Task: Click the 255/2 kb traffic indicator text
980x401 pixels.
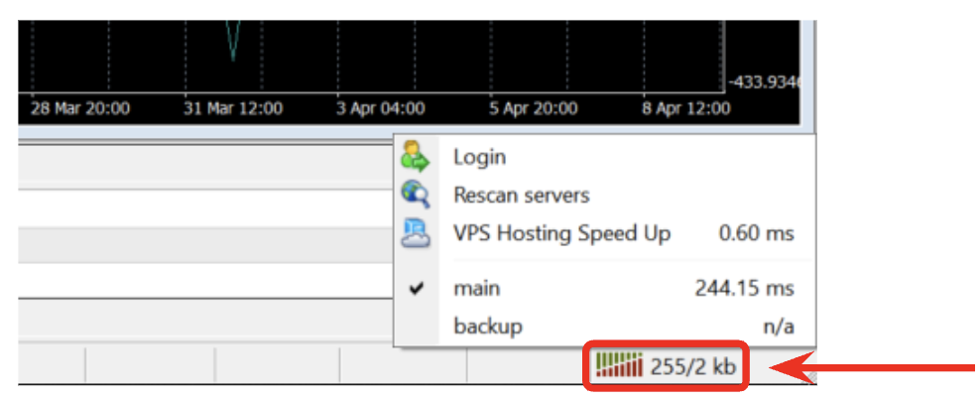Action: click(x=693, y=366)
